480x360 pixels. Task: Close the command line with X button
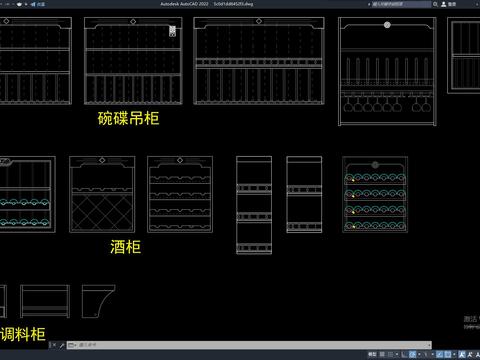pos(54,345)
